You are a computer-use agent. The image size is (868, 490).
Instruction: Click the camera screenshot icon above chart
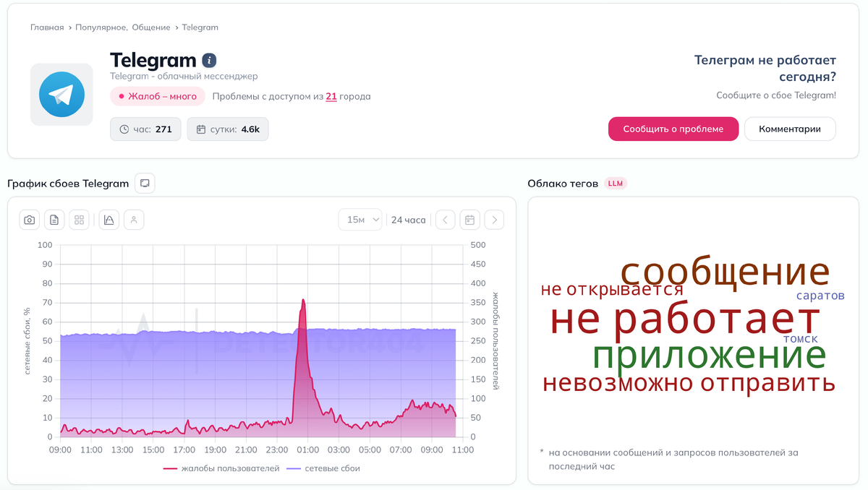pos(30,220)
